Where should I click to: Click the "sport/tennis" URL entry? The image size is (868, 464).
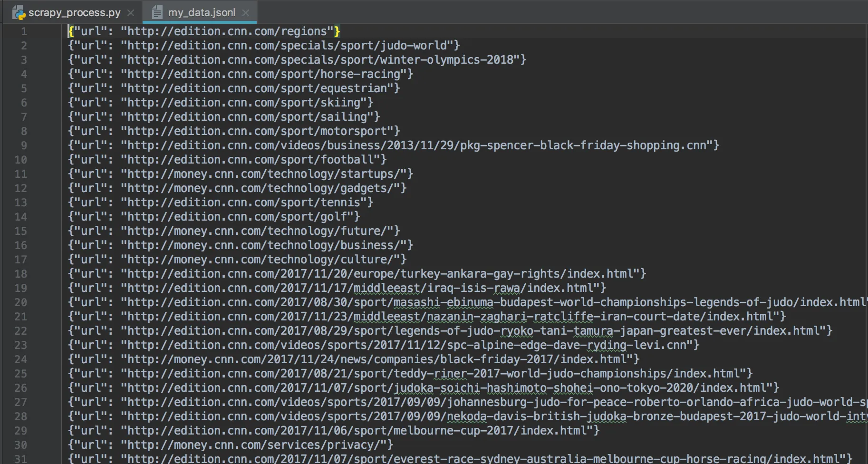221,203
